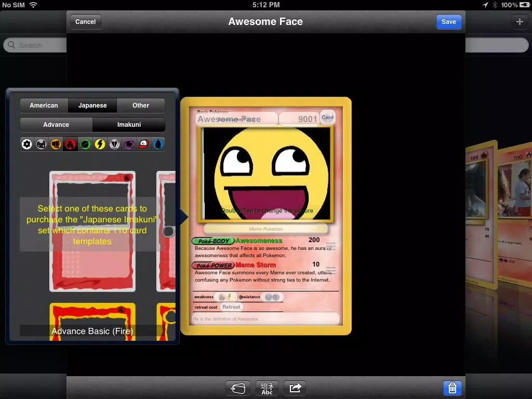Screen dimensions: 532x399
Task: Edit the Awesomeness attack name
Action: click(259, 241)
